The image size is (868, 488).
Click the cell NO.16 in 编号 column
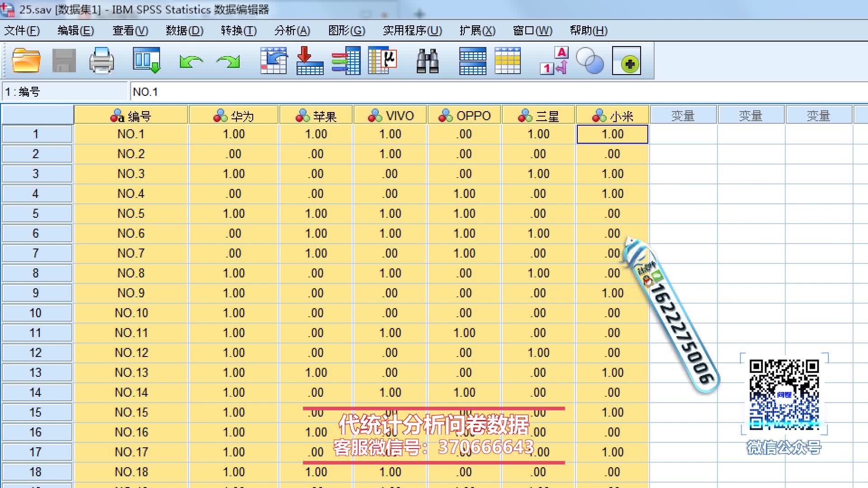pos(131,432)
